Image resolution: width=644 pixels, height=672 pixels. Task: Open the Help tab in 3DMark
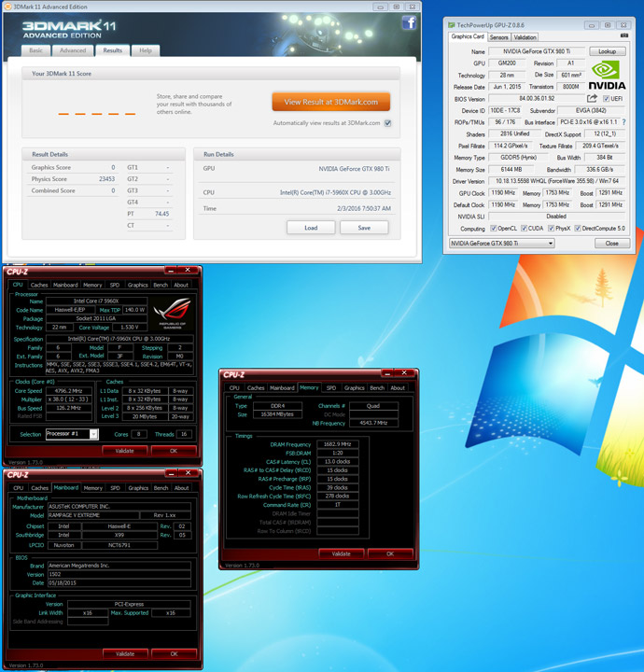pos(146,50)
